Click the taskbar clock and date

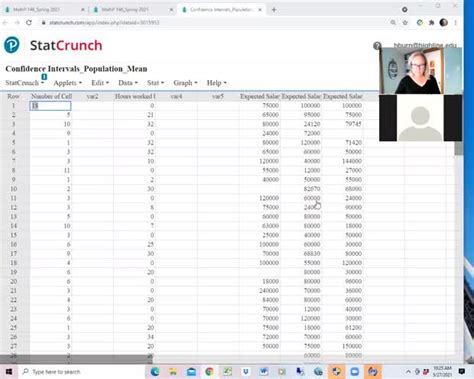point(442,372)
